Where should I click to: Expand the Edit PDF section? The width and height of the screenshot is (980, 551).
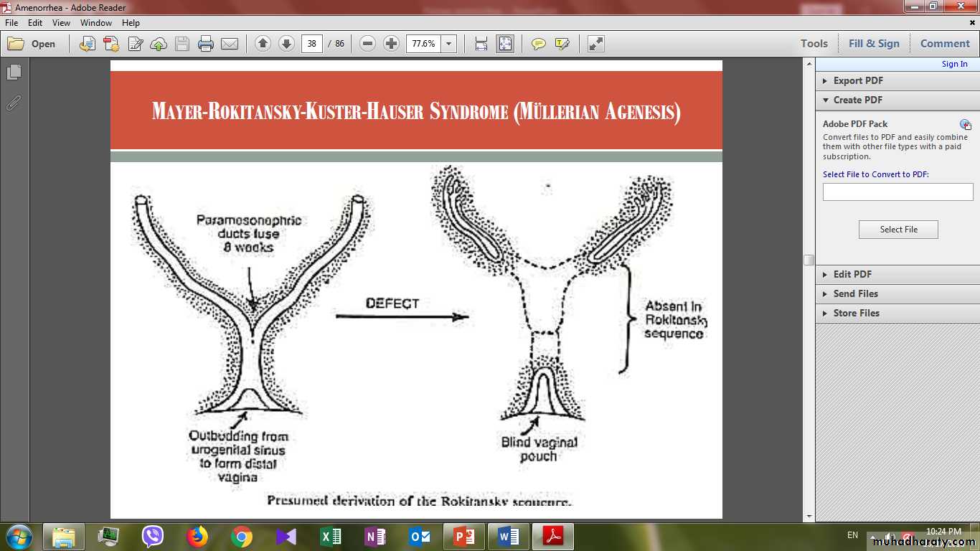[x=852, y=274]
